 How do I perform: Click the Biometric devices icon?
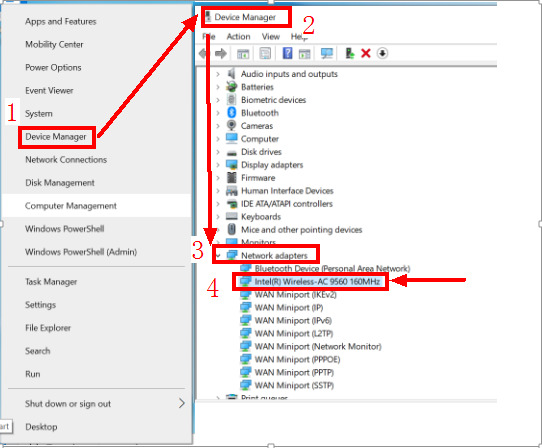tap(231, 100)
